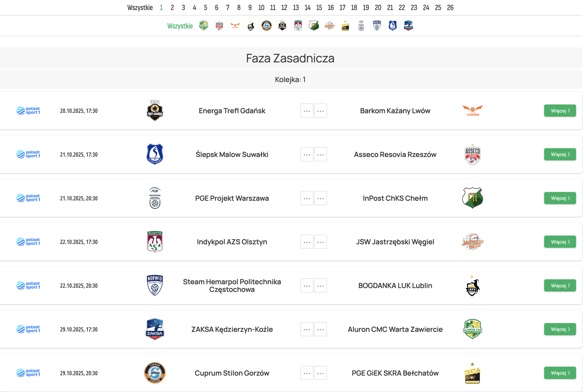
Task: Filter by Asseco Resovia logo in team filter row
Action: 219,26
